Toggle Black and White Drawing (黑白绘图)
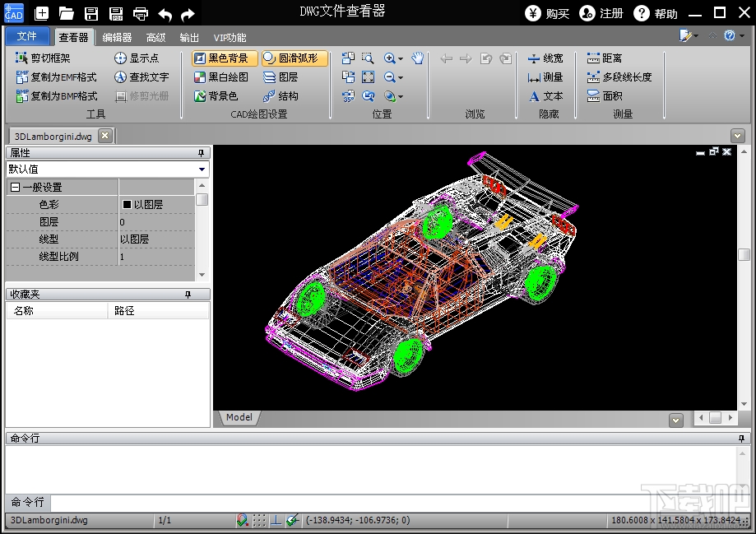 [220, 77]
